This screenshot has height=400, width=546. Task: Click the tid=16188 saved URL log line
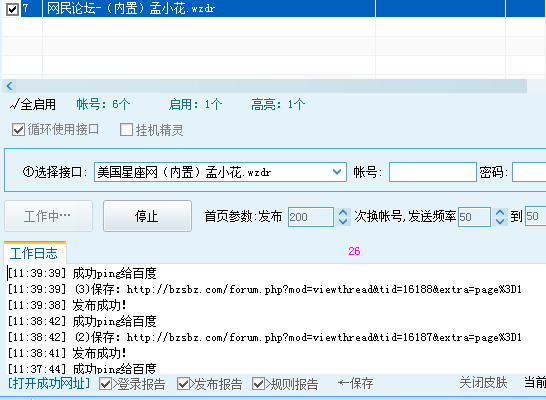[x=264, y=289]
